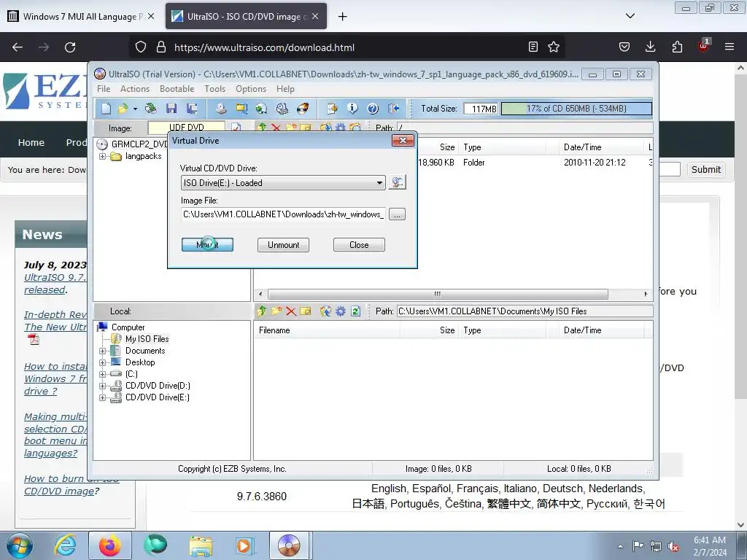Click the New image toolbar icon
The image size is (747, 560).
(106, 109)
